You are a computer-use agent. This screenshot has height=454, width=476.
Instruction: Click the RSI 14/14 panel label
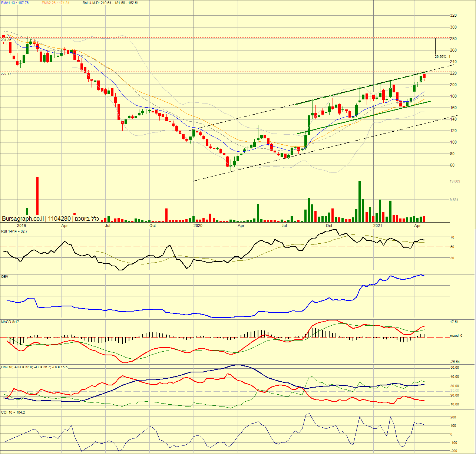click(x=14, y=231)
